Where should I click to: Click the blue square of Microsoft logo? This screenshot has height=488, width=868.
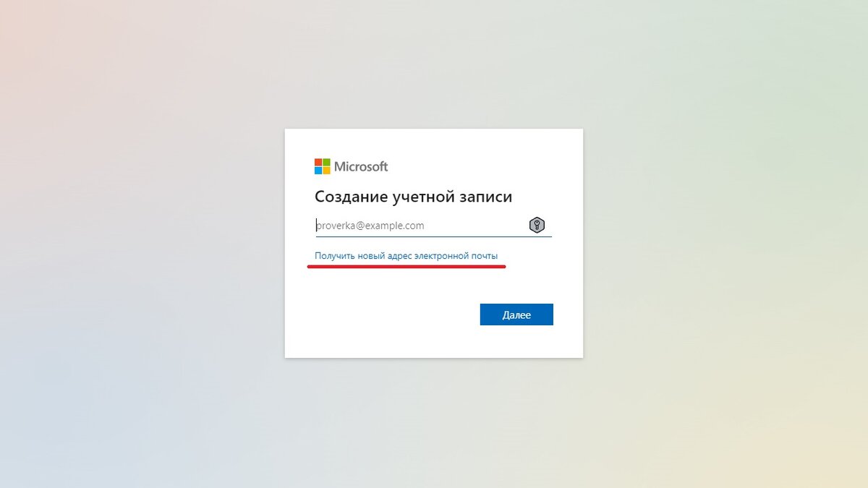click(318, 171)
